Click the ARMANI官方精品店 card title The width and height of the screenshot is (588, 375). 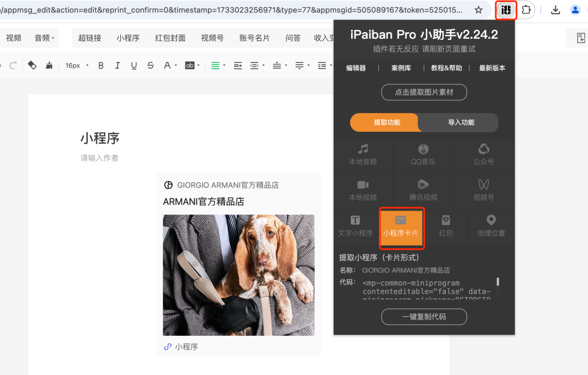[x=204, y=202]
